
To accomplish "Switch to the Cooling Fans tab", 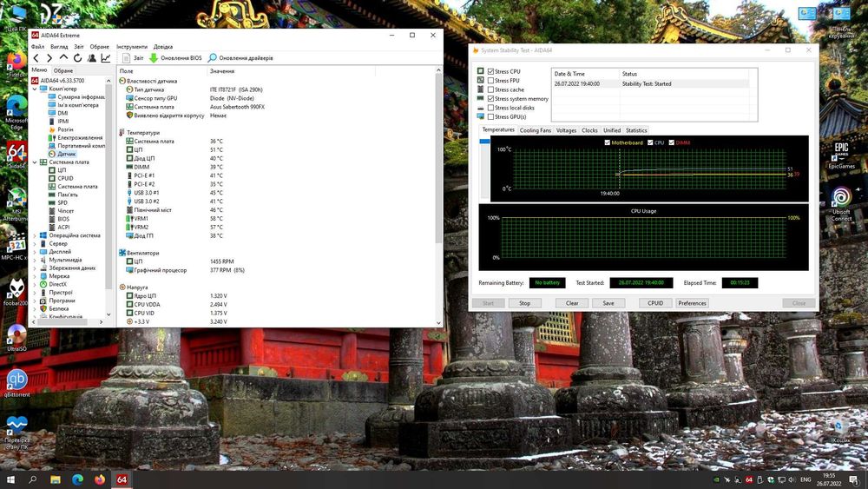I will pos(536,130).
